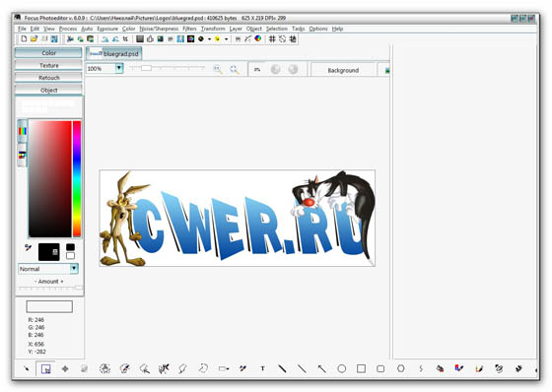Open dropdown arrow next to yellow circle icon
This screenshot has height=392, width=552.
coord(227,39)
